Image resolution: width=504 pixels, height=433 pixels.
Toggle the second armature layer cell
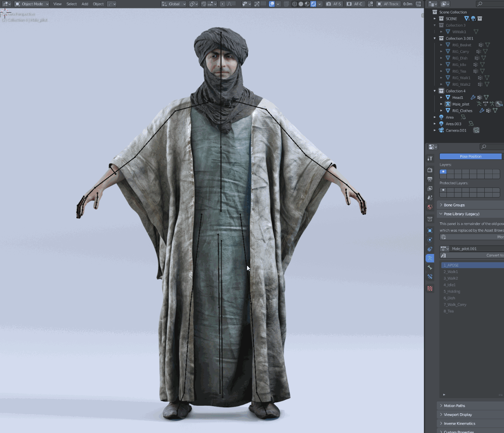pyautogui.click(x=451, y=172)
